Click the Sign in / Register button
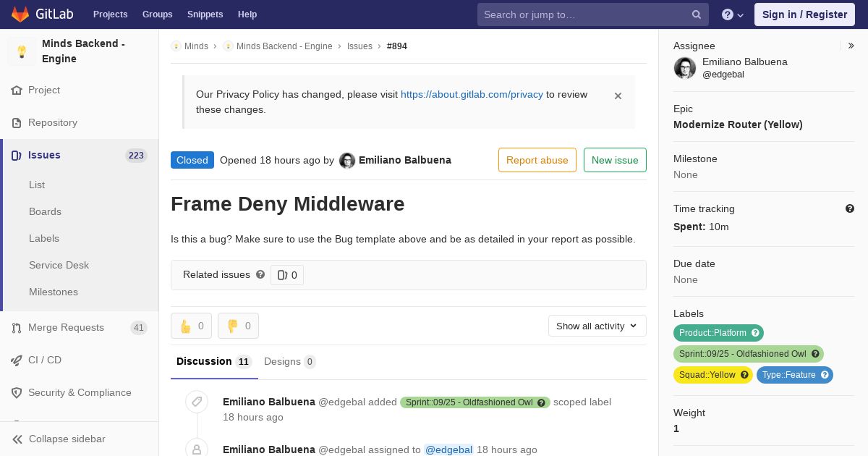 (x=804, y=14)
